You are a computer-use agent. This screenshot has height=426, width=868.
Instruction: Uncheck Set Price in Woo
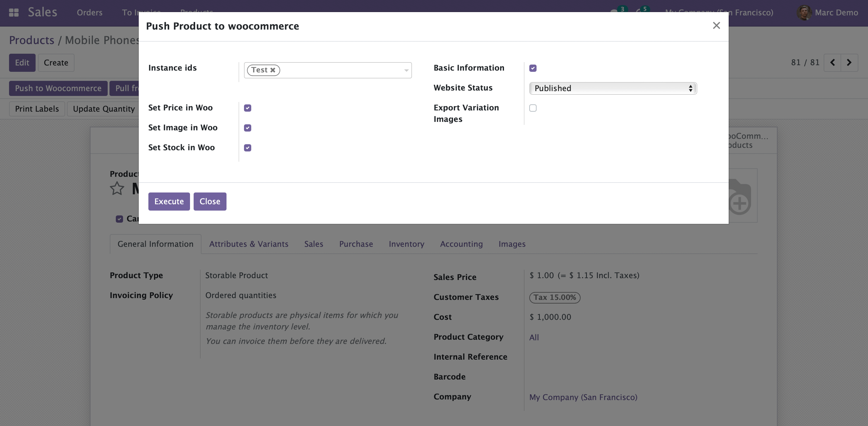248,108
